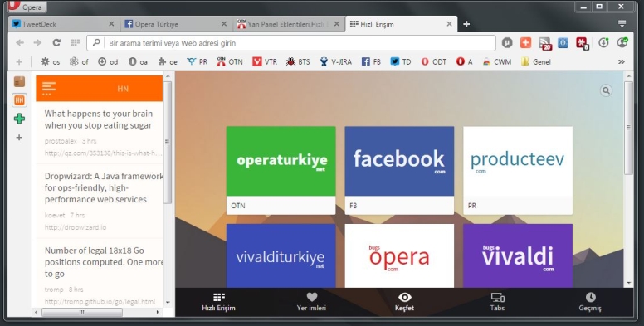The image size is (644, 326).
Task: Open the bugs vivaldi speed dial tile
Action: [x=518, y=255]
